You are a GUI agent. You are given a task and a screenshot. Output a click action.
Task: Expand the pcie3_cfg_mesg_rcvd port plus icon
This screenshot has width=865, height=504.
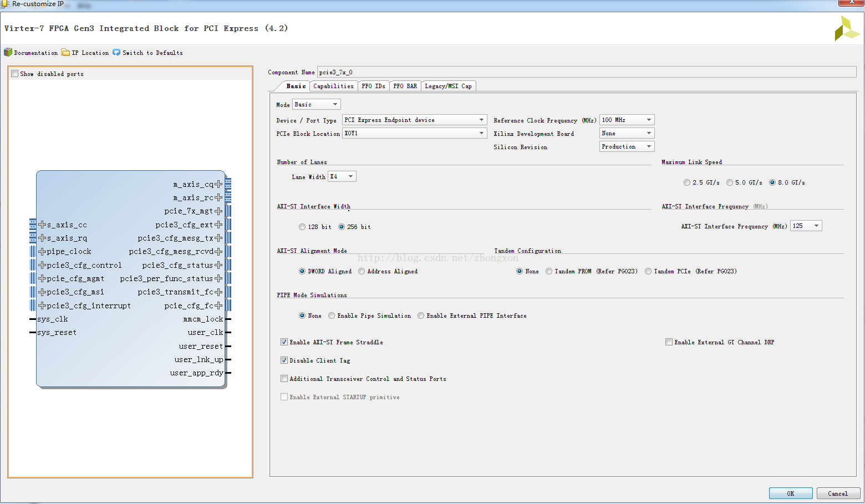click(x=218, y=251)
